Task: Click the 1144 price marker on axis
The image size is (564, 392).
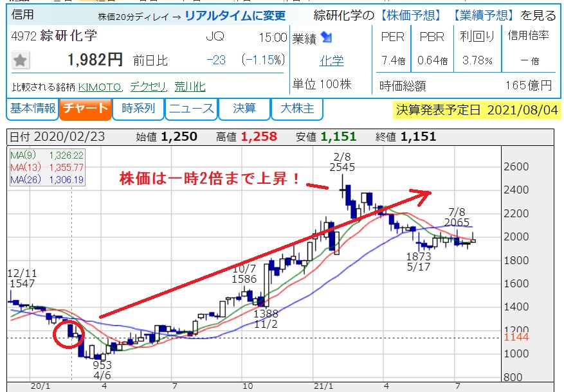Action: click(516, 337)
